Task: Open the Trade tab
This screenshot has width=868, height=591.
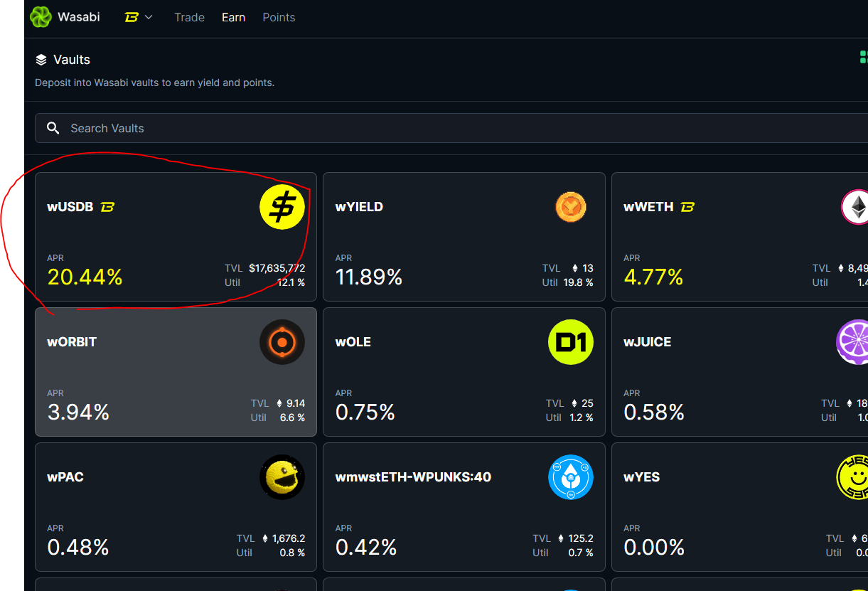Action: (189, 17)
